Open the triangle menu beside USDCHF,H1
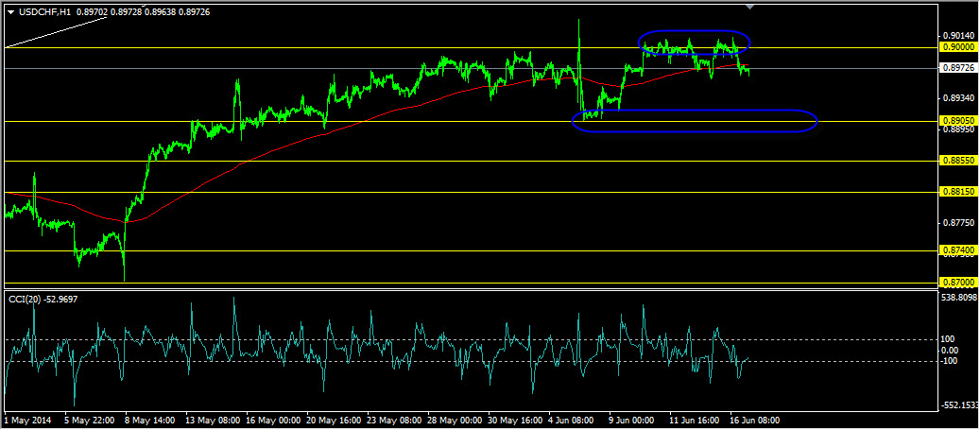This screenshot has width=980, height=430. [10, 9]
